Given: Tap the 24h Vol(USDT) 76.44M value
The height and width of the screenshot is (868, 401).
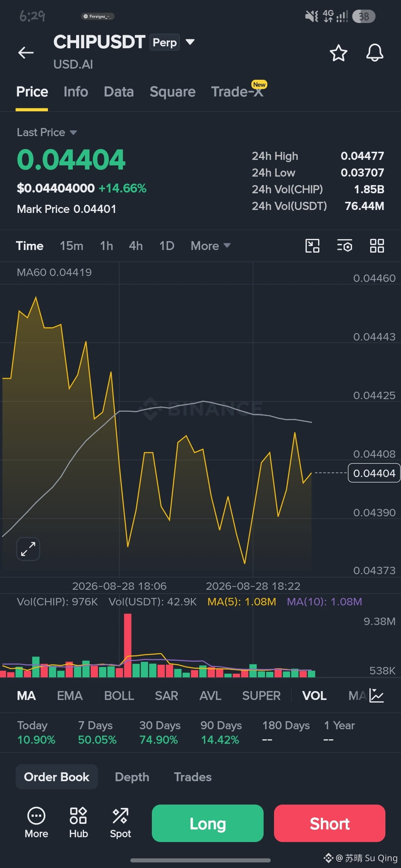Looking at the screenshot, I should click(x=364, y=206).
